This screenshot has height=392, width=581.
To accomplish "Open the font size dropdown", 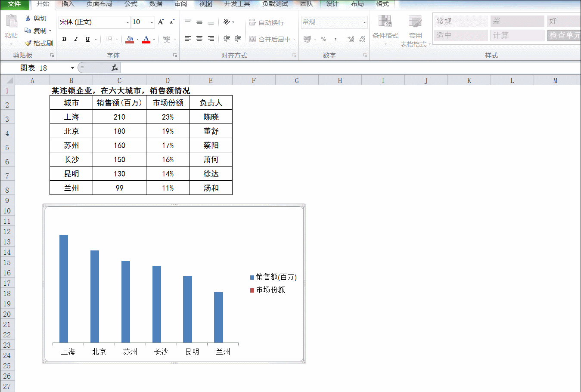I will [x=152, y=22].
